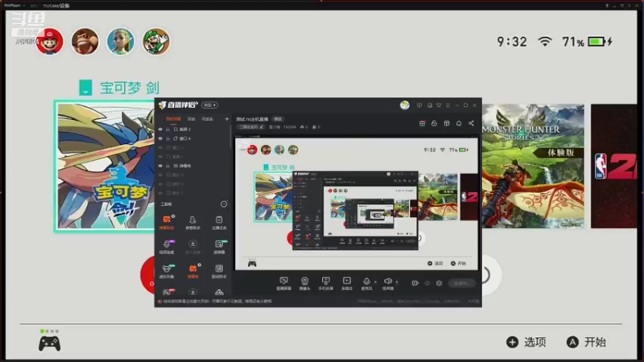This screenshot has width=644, height=362.
Task: Toggle the hidden eye for 截屏 1 source
Action: pyautogui.click(x=160, y=156)
